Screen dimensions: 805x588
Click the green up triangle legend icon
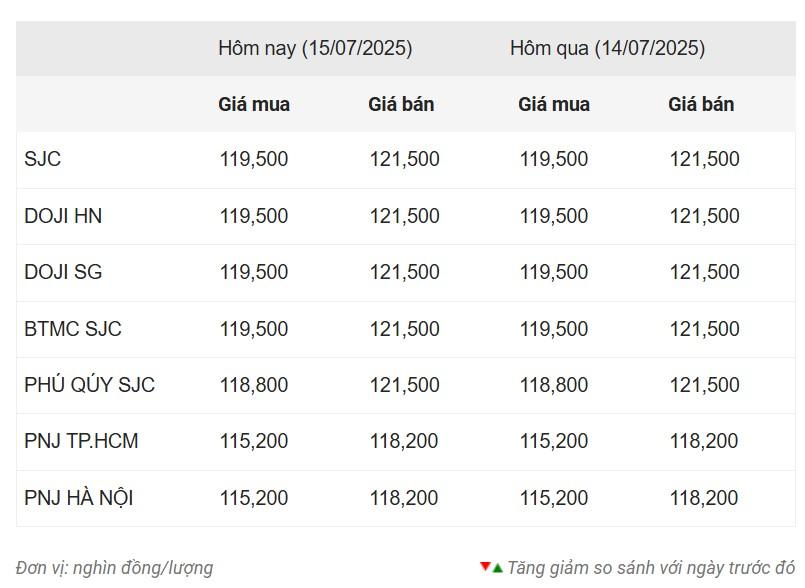[497, 568]
